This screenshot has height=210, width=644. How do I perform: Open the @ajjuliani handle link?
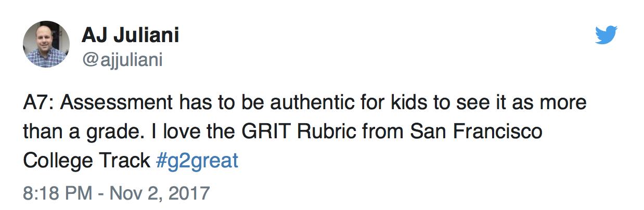pos(122,60)
